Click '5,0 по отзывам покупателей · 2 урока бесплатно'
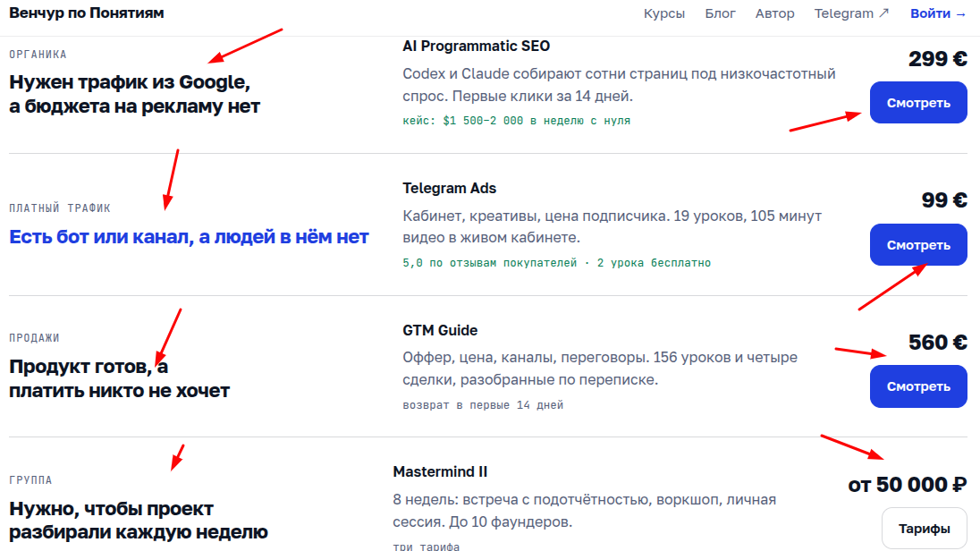 (x=556, y=263)
